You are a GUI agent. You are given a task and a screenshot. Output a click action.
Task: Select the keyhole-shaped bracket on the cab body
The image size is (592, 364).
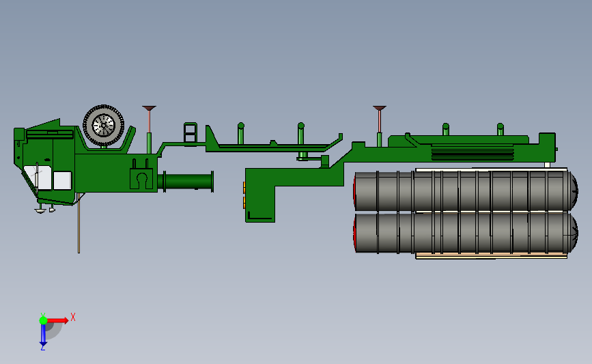[x=141, y=179]
